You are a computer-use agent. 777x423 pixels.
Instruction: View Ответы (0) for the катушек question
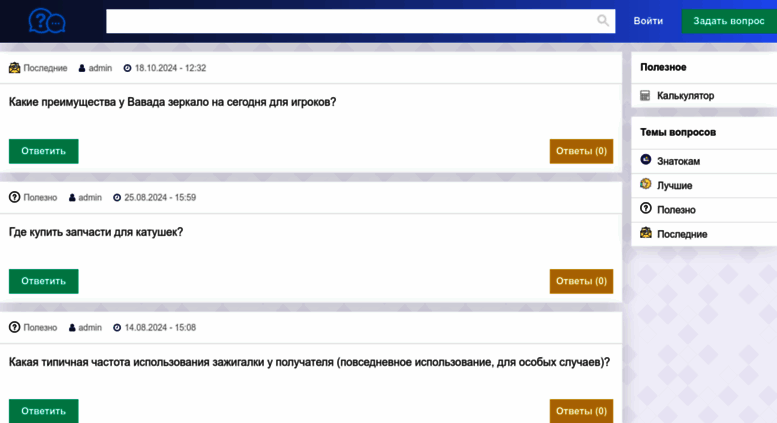tap(581, 281)
